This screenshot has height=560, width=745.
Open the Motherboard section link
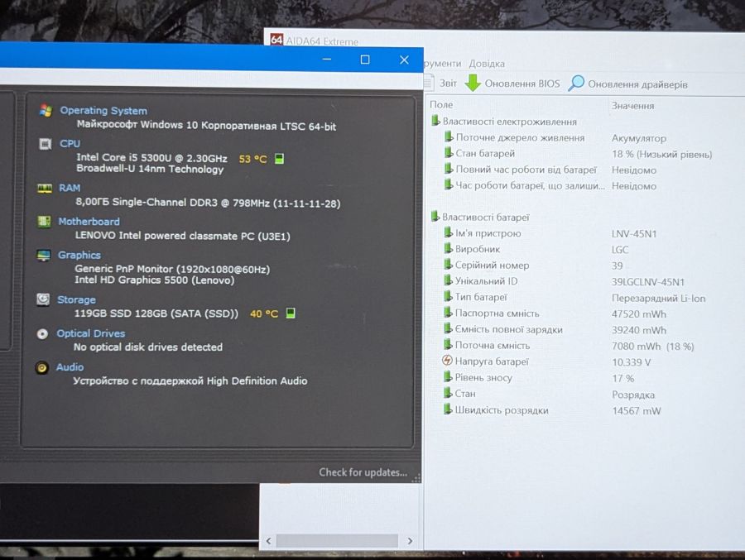[89, 222]
